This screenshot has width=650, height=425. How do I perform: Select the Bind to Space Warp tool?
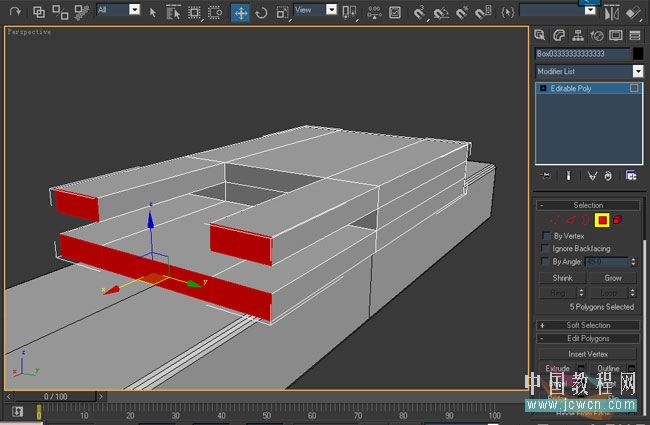81,12
